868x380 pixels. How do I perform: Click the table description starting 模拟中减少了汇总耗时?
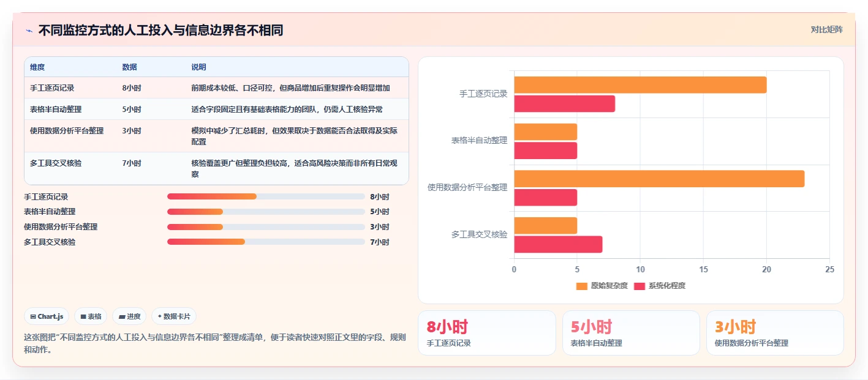295,136
